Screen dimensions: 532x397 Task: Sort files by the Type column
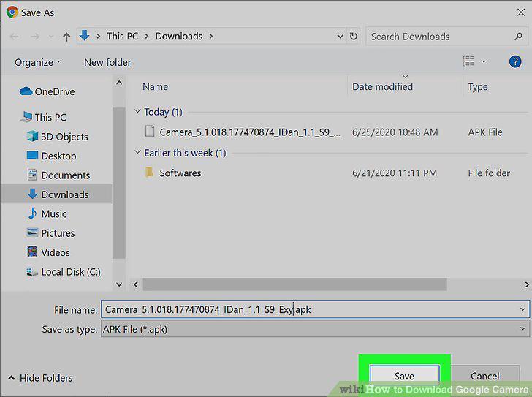[478, 87]
